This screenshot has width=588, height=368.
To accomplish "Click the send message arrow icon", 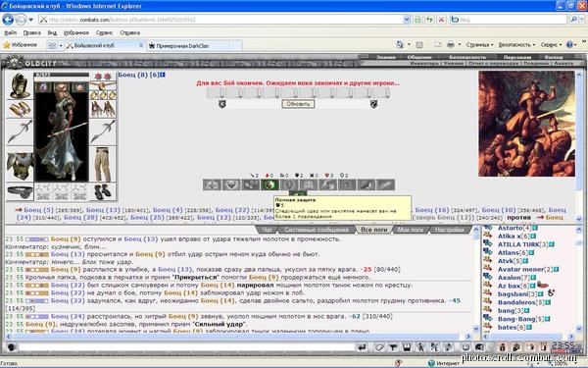I will click(x=362, y=347).
